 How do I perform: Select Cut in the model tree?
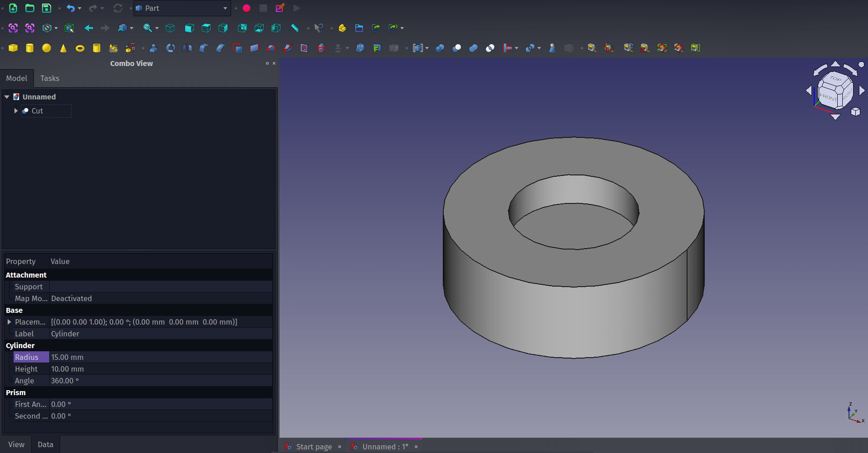point(37,111)
